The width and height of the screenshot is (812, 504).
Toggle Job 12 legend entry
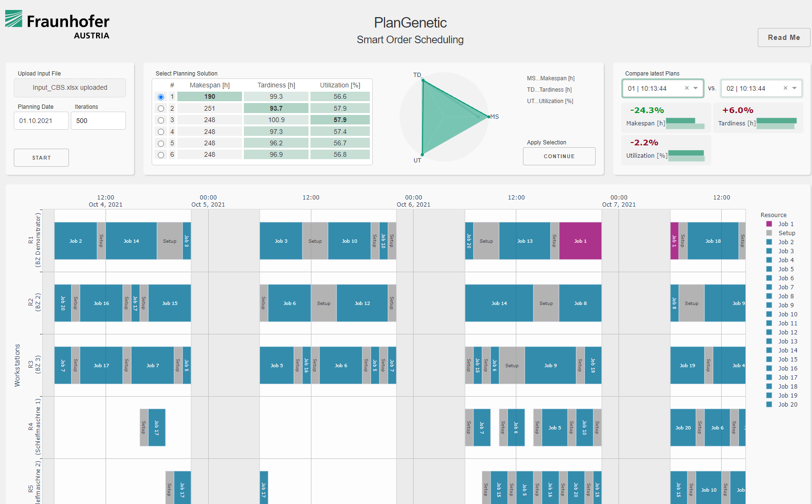point(782,333)
